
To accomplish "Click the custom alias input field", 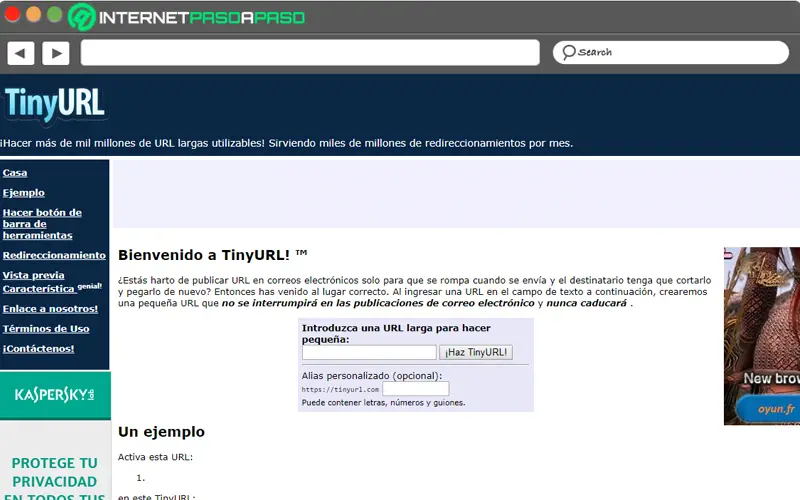I will pos(416,389).
